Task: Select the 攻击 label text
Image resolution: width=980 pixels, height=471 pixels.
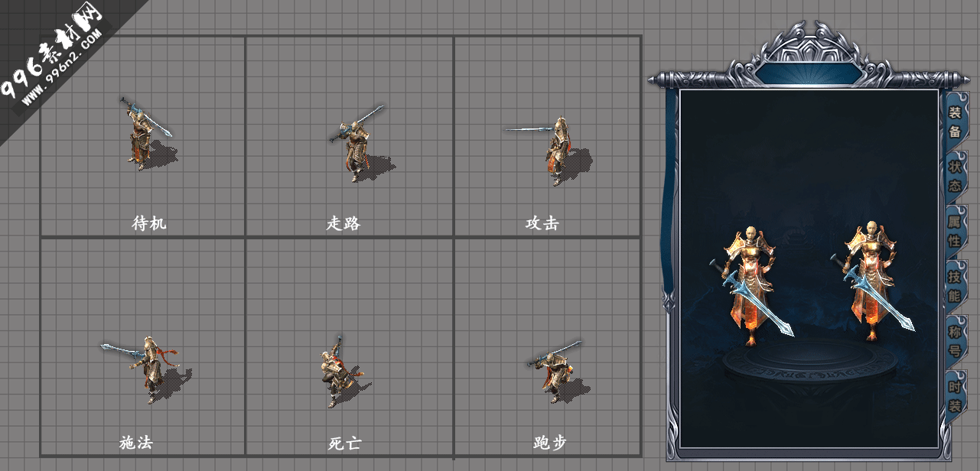Action: (x=542, y=223)
